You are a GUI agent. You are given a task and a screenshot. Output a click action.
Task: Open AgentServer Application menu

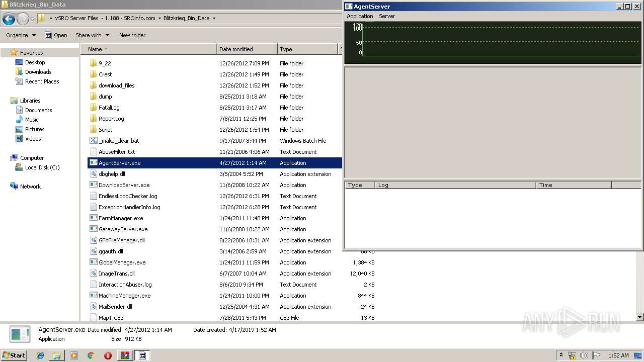tap(360, 16)
